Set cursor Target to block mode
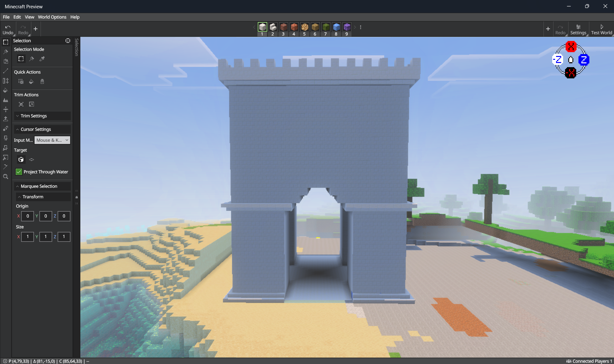614x364 pixels. (21, 160)
